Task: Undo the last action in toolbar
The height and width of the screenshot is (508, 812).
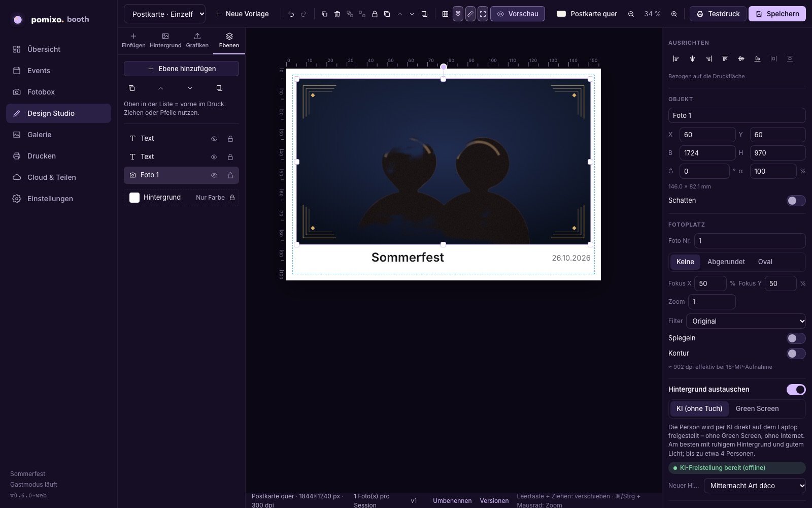Action: (291, 14)
